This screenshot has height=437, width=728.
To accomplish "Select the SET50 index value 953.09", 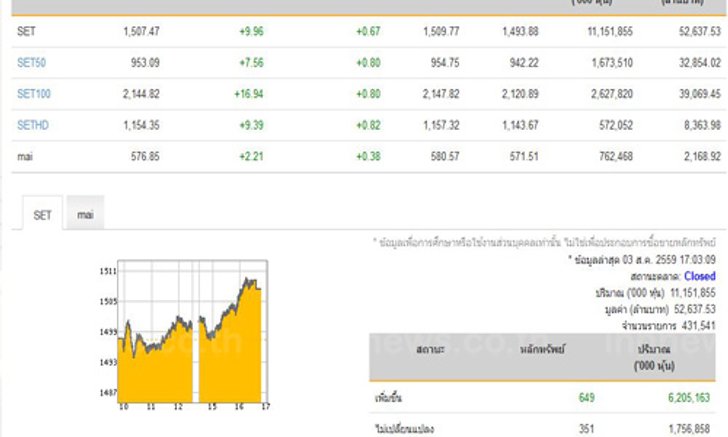I will tap(145, 62).
